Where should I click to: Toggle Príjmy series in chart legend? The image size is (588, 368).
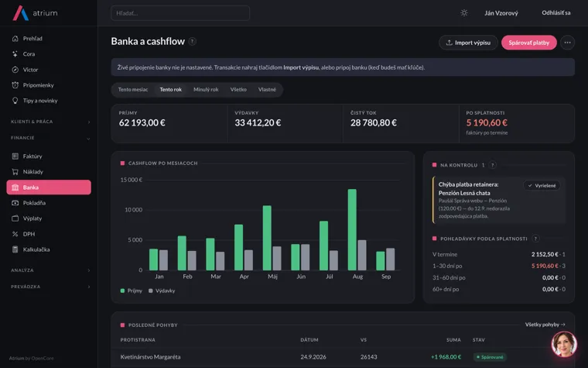pos(132,291)
